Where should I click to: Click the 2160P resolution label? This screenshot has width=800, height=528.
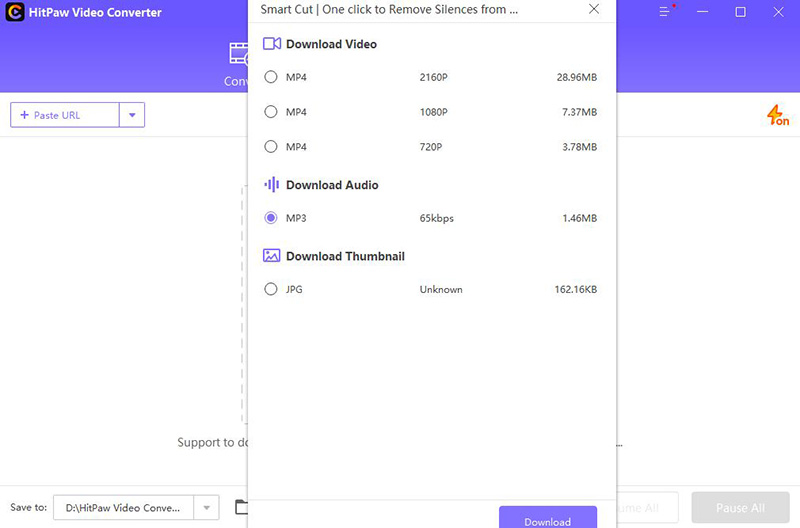point(433,77)
